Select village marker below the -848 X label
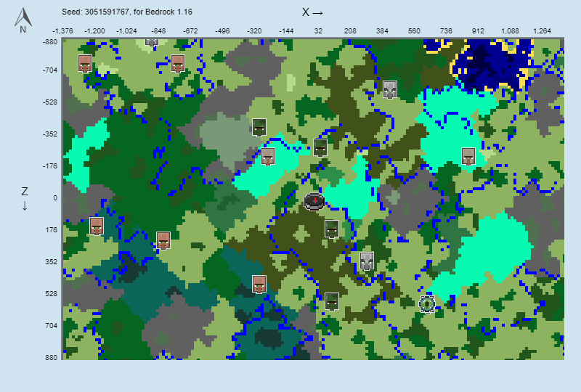 click(178, 63)
